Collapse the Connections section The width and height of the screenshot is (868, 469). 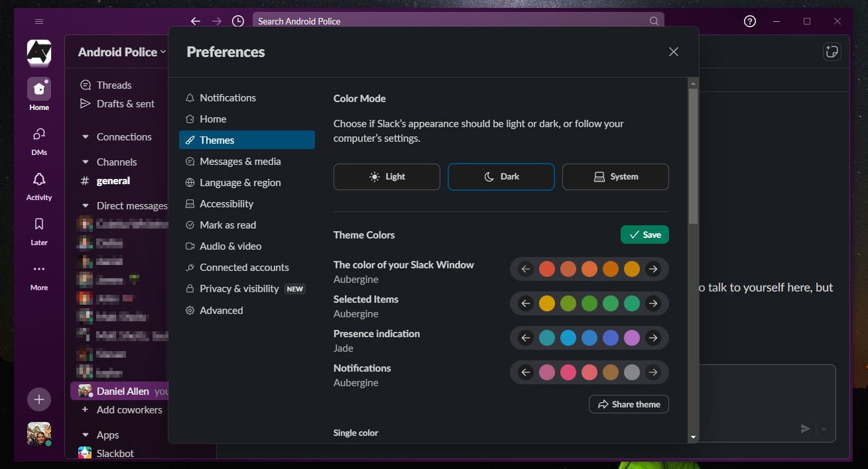(x=85, y=137)
